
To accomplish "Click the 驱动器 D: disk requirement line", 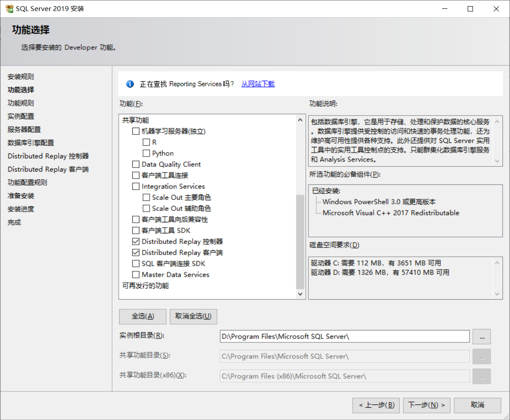I will 380,272.
